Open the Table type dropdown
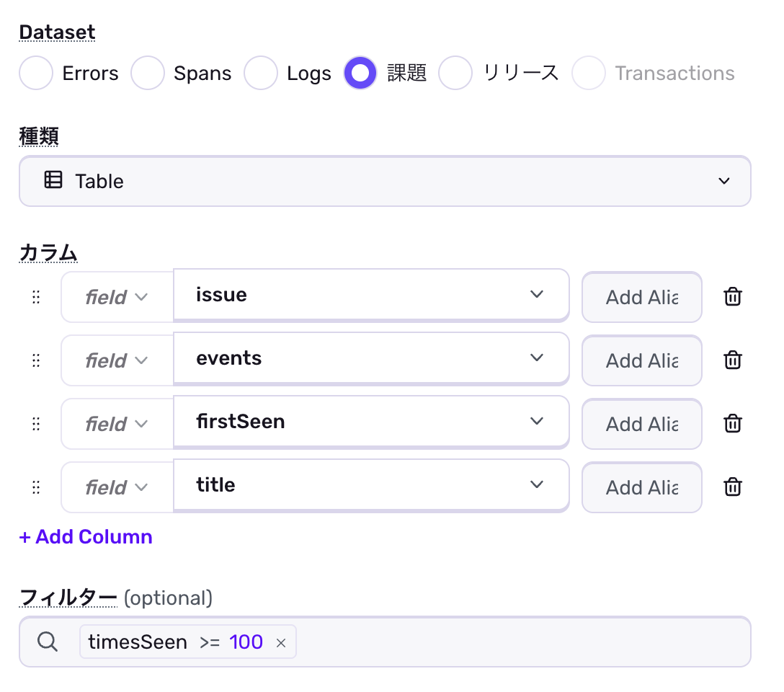Screen dimensions: 784x692 pos(385,181)
